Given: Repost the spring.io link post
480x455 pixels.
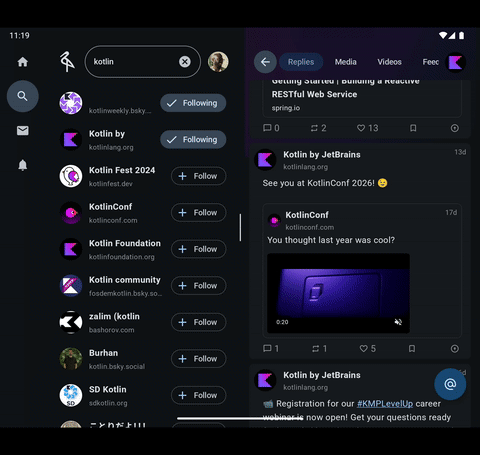Looking at the screenshot, I should tap(318, 128).
